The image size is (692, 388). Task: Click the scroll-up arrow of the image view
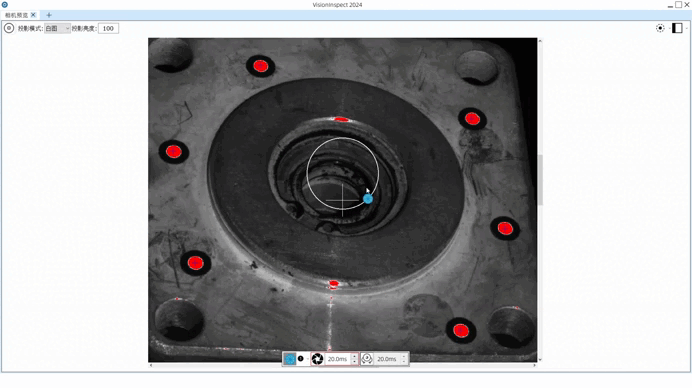540,41
